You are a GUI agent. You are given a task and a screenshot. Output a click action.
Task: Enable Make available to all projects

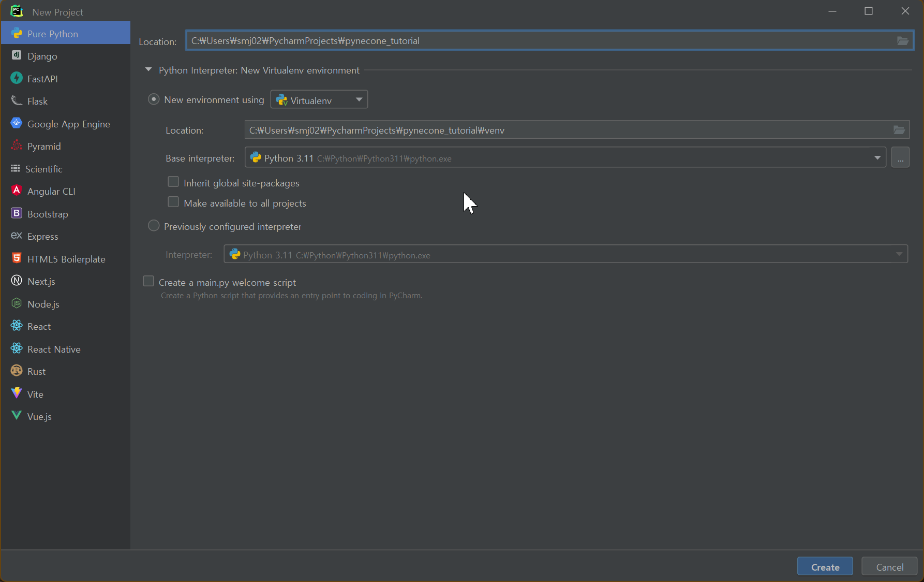[173, 202]
